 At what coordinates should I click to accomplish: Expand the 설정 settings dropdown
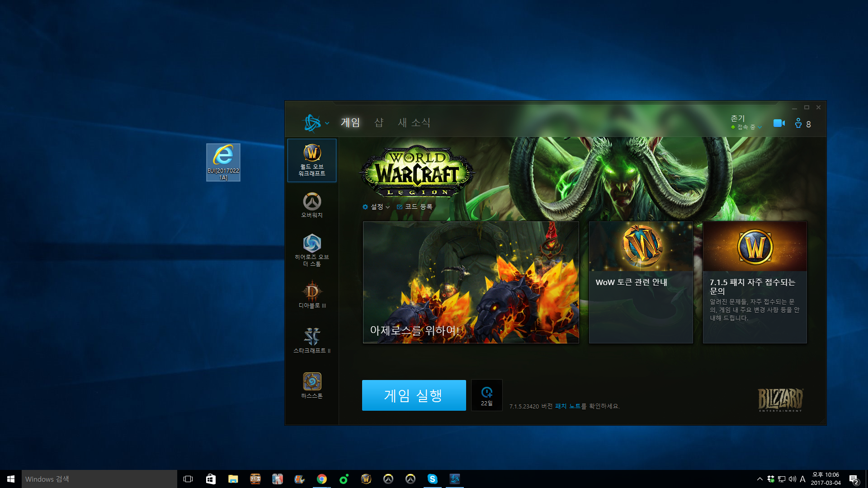[376, 206]
